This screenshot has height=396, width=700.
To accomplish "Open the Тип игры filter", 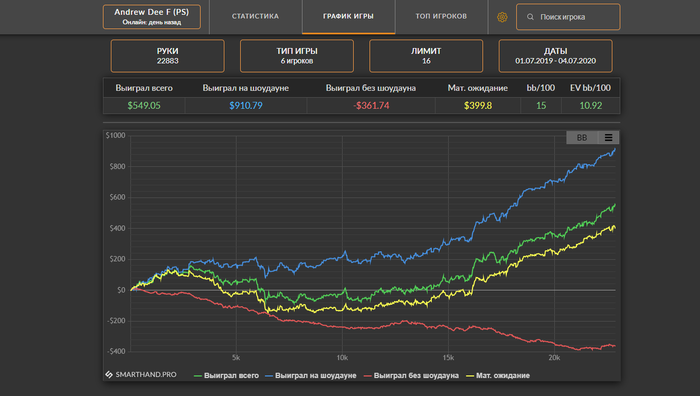I will click(296, 56).
